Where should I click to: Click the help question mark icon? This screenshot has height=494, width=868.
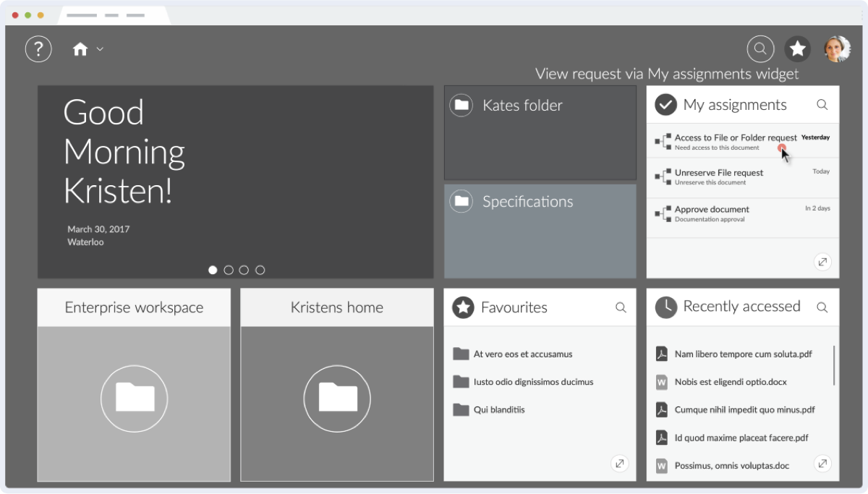38,49
